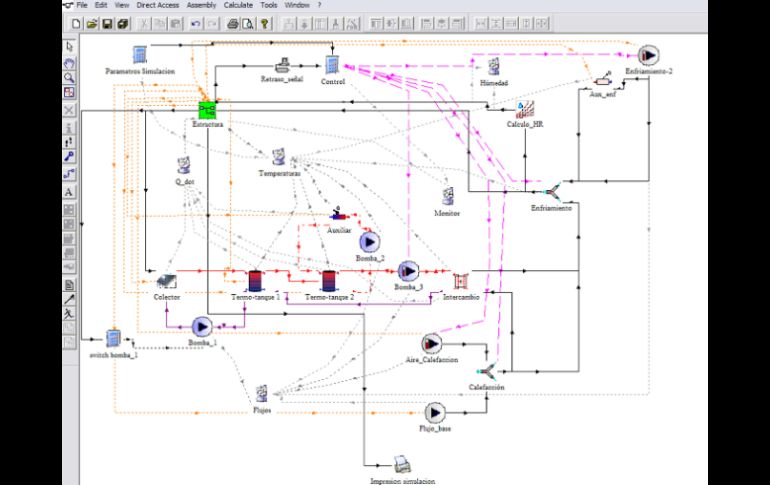Viewport: 770px width, 485px height.
Task: Open the Calculate menu
Action: point(238,5)
